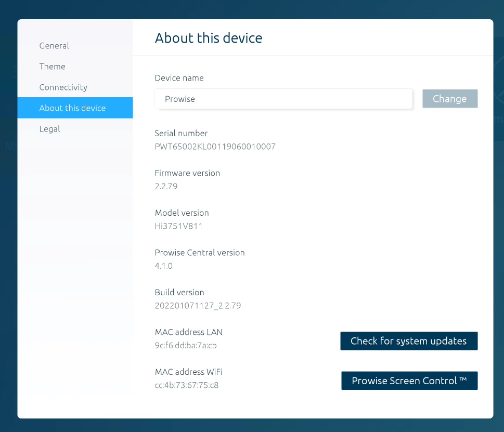Click the MAC address WiFi label
This screenshot has width=504, height=432.
tap(189, 372)
